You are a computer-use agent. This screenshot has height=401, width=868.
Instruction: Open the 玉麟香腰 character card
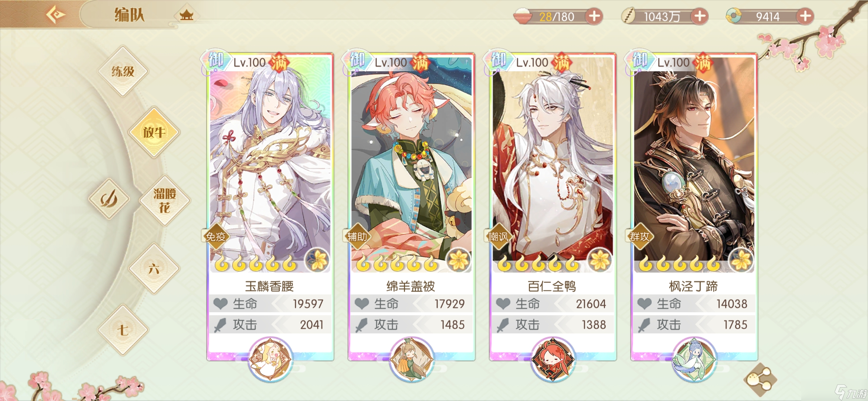(270, 207)
